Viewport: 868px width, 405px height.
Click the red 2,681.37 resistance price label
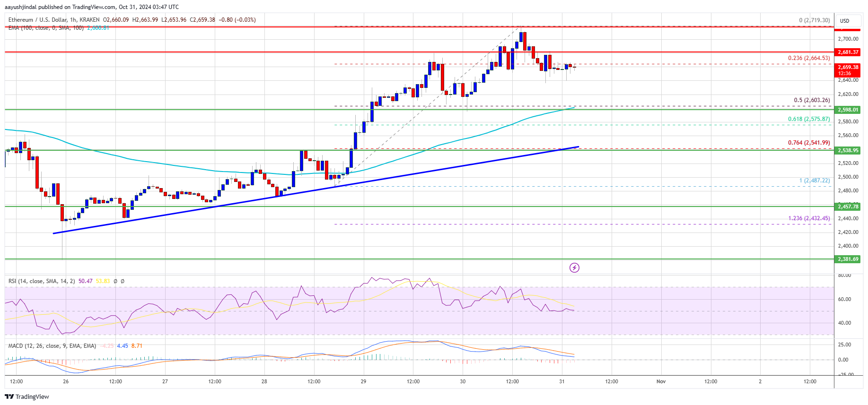[x=848, y=52]
